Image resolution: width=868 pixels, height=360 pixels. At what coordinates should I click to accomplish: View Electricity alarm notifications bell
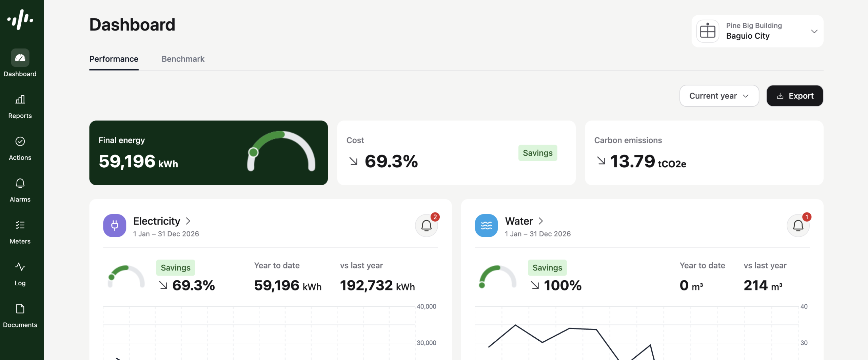pyautogui.click(x=426, y=225)
